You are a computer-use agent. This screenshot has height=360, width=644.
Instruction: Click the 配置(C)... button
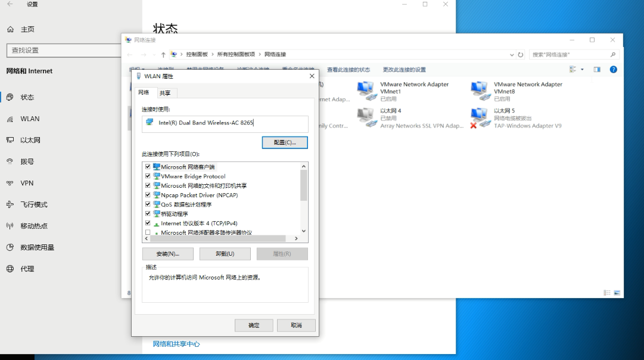coord(285,142)
